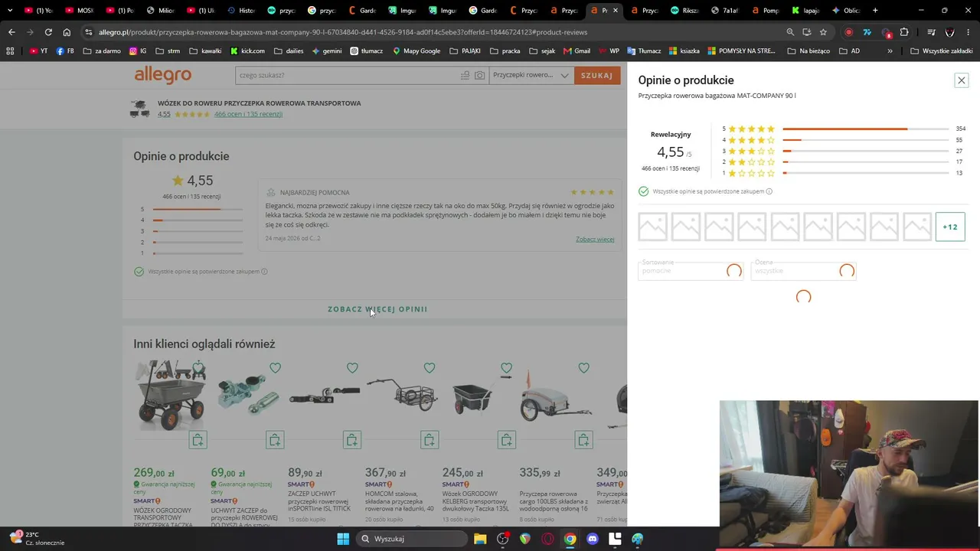Open the FB bookmark
Image resolution: width=980 pixels, height=551 pixels.
click(x=65, y=51)
